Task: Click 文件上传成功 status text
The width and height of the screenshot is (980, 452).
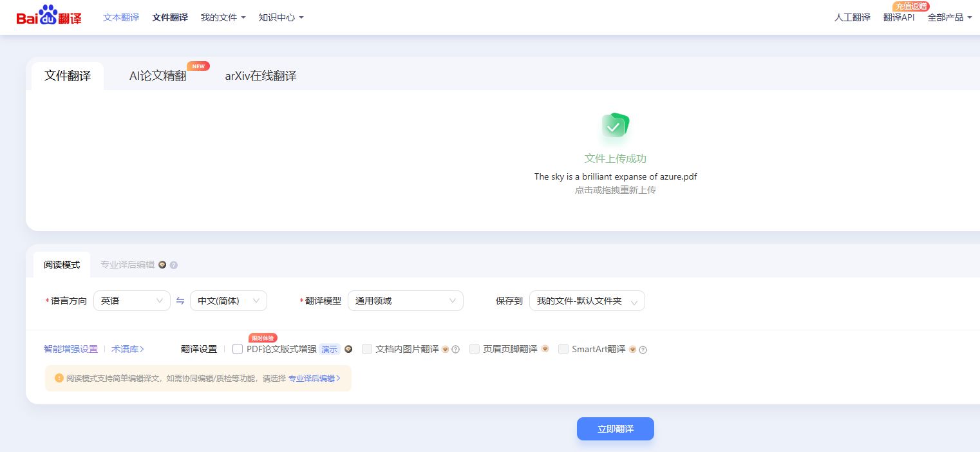Action: (x=616, y=158)
